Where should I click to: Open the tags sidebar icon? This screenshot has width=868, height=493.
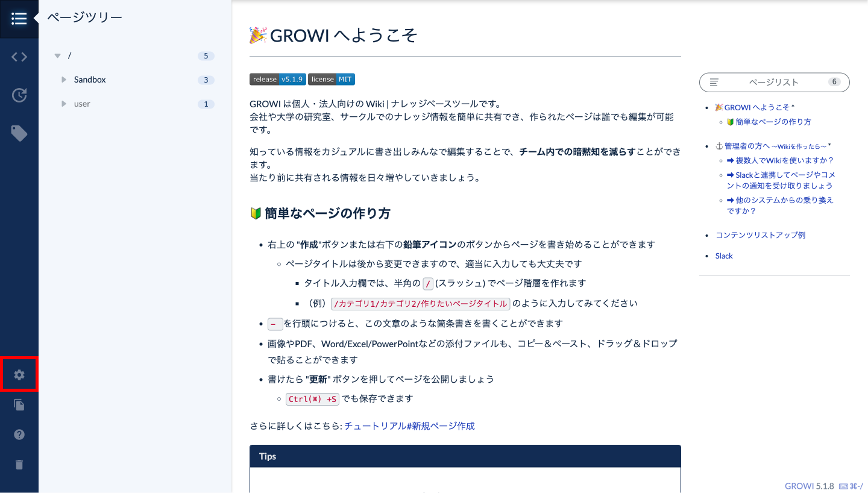click(x=19, y=133)
